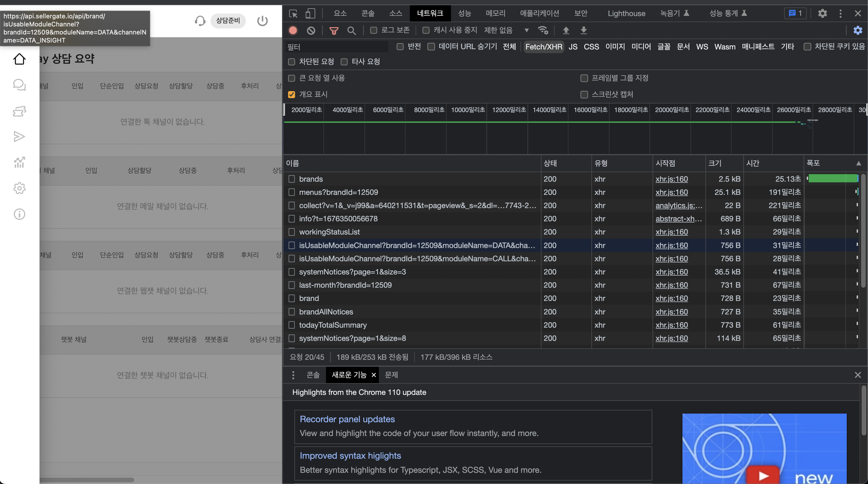The width and height of the screenshot is (868, 484).
Task: Click the issues message counter badge
Action: [x=796, y=14]
